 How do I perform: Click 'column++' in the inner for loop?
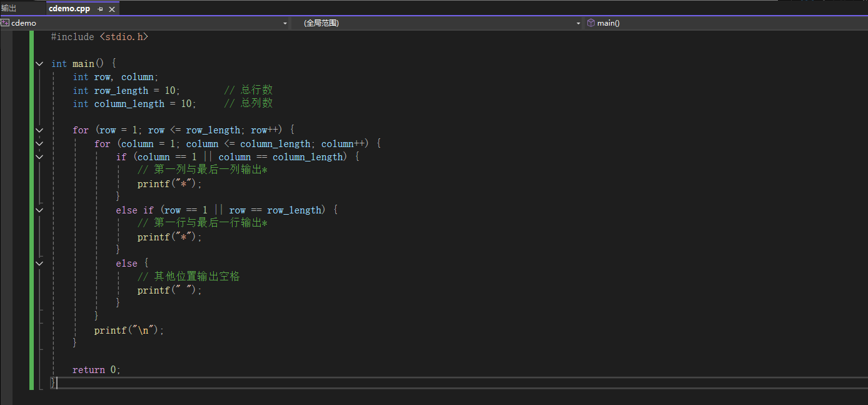(344, 143)
